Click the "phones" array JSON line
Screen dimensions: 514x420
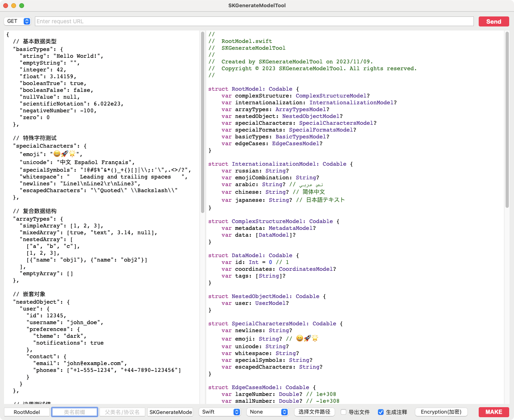click(107, 370)
